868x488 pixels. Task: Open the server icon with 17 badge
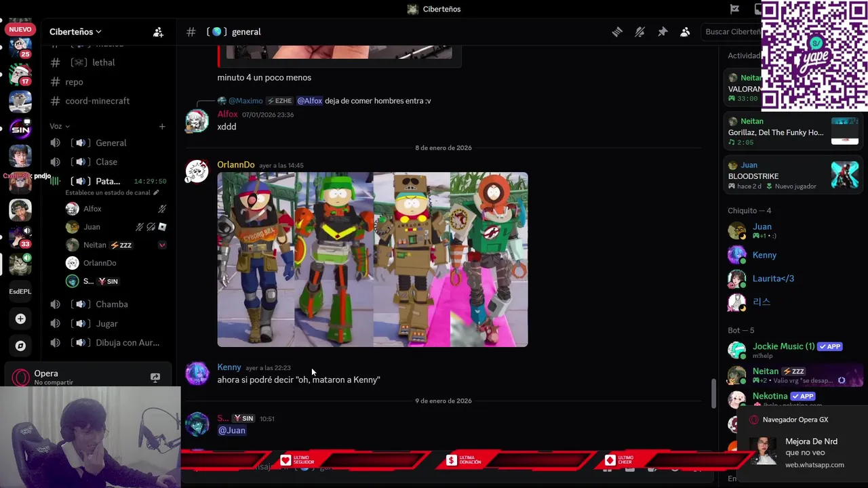point(20,75)
